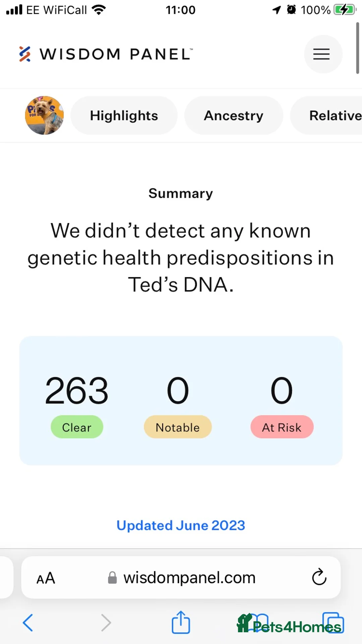Tap the 263 clear results count
Screen dimensions: 362x644
pos(77,390)
